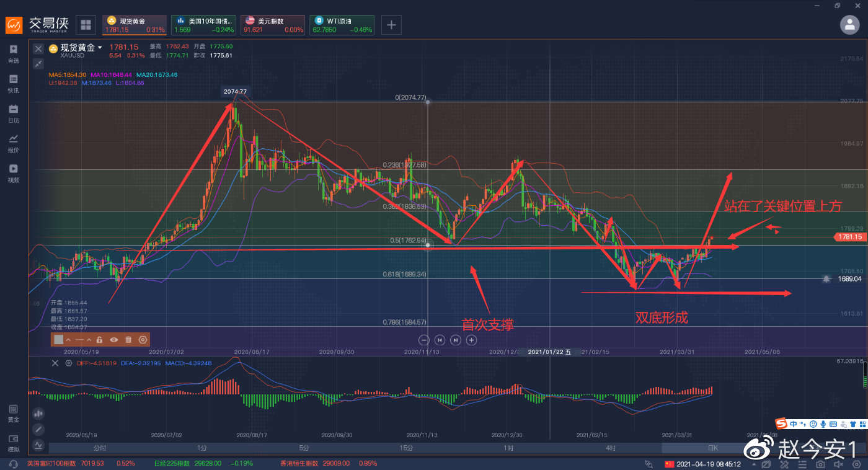Close the 现货黄金 chart panel
868x470 pixels.
tap(38, 48)
